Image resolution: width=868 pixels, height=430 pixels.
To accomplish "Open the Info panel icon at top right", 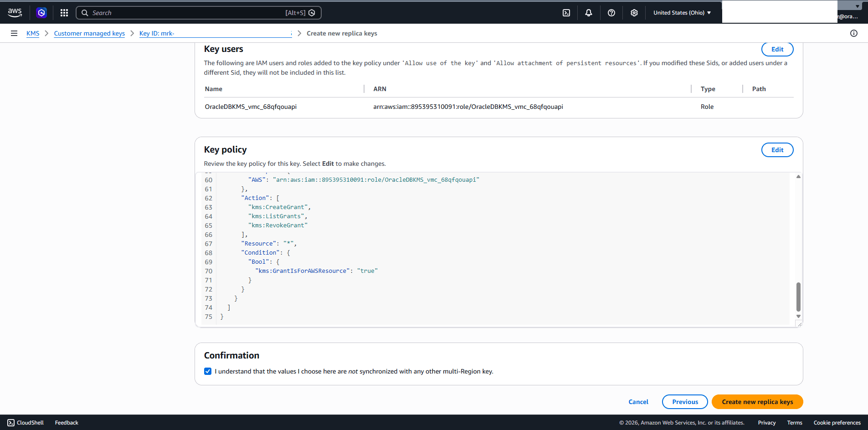I will click(854, 33).
